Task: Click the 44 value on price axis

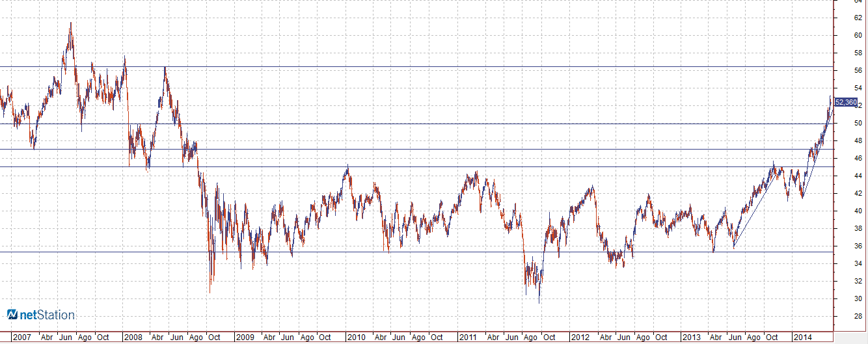Action: pyautogui.click(x=858, y=176)
